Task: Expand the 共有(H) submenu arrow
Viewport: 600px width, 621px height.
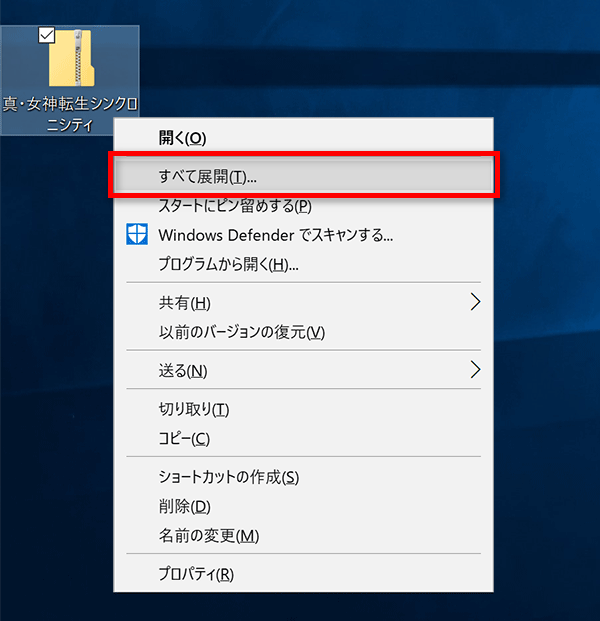Action: [x=475, y=302]
